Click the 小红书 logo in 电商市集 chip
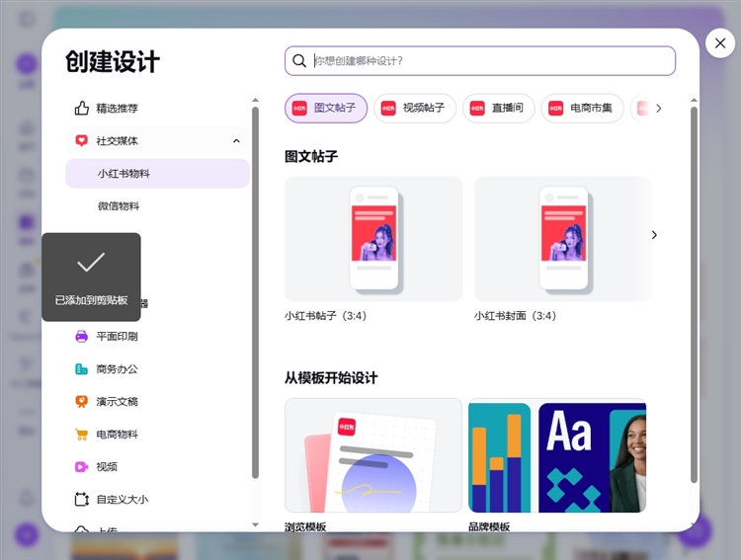 coord(555,109)
